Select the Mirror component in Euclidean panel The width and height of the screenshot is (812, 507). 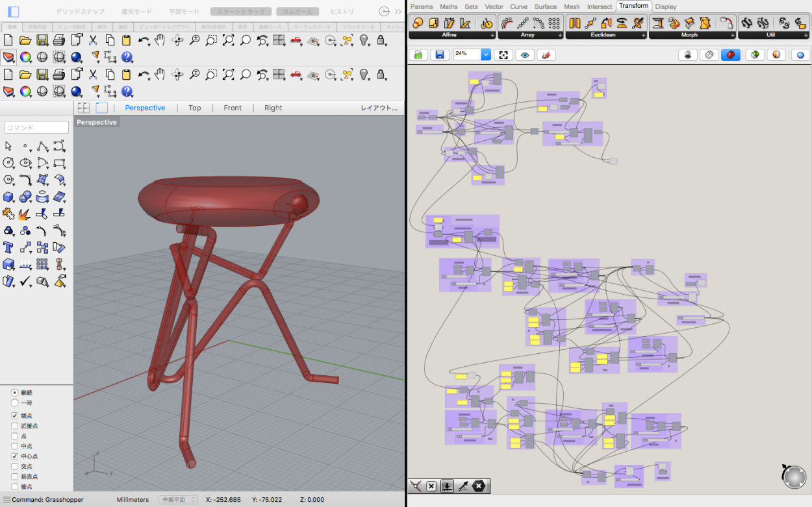click(574, 23)
